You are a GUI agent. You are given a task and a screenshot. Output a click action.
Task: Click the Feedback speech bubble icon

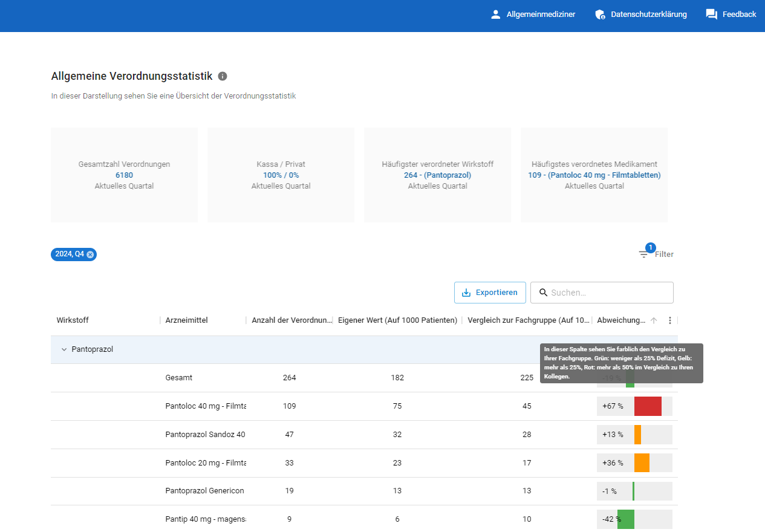pos(712,15)
